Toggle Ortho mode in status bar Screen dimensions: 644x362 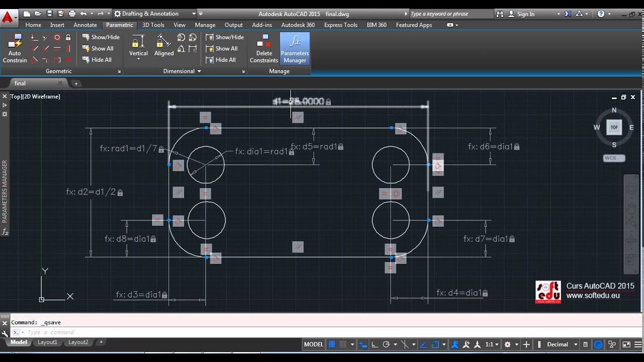[375, 344]
